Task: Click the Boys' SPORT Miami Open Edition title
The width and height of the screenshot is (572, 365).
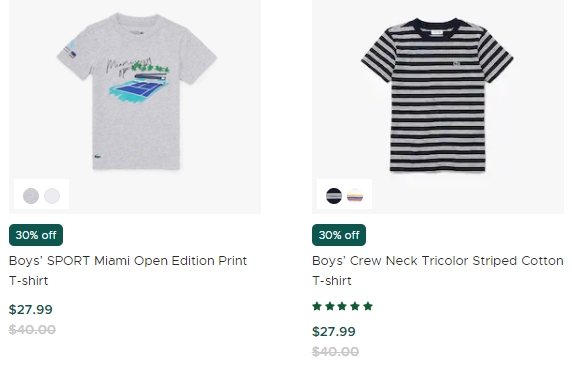Action: pyautogui.click(x=128, y=271)
